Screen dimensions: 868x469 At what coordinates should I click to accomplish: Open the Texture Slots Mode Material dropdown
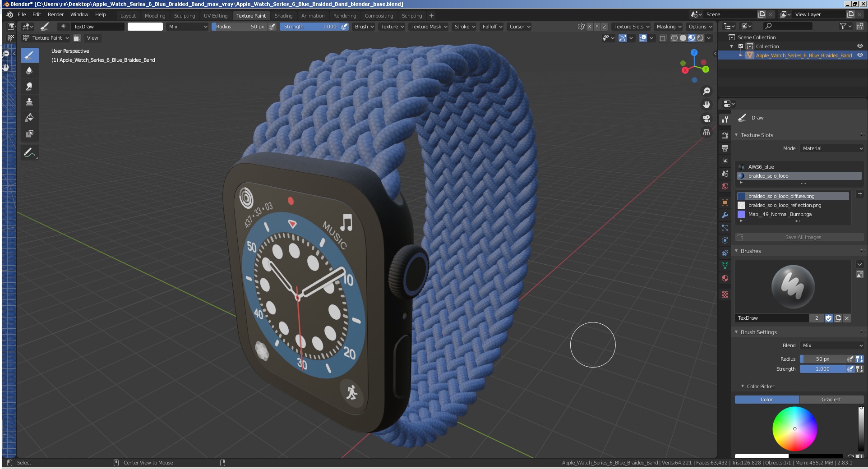coord(832,148)
